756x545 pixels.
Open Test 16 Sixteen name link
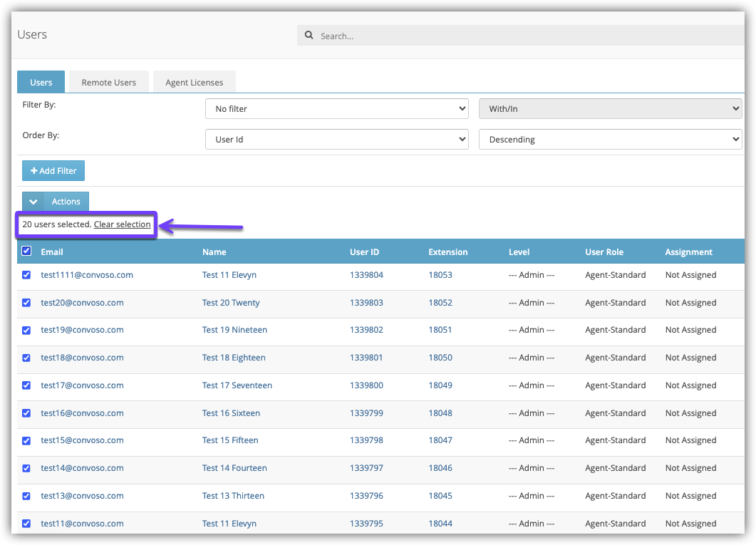pos(231,413)
